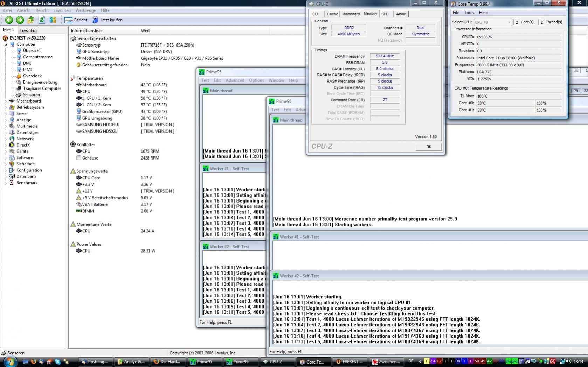The width and height of the screenshot is (588, 367).
Task: Expand the Datenträger tree node
Action: point(6,133)
